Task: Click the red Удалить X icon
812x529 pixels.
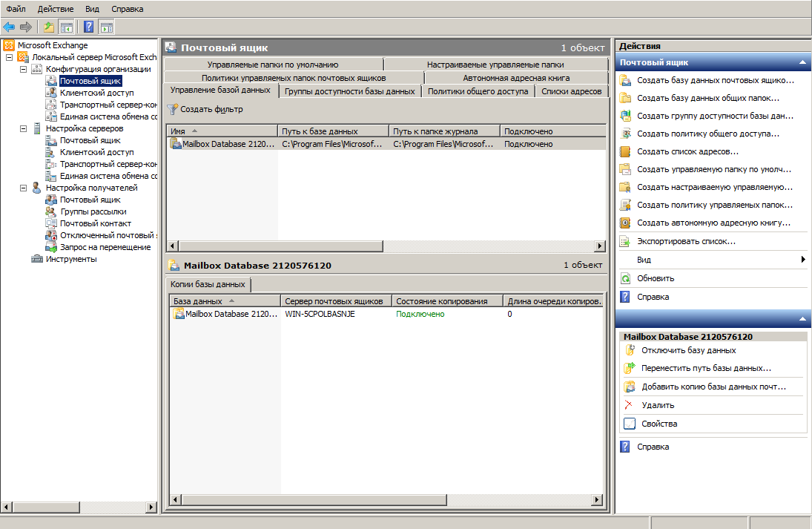Action: tap(629, 404)
